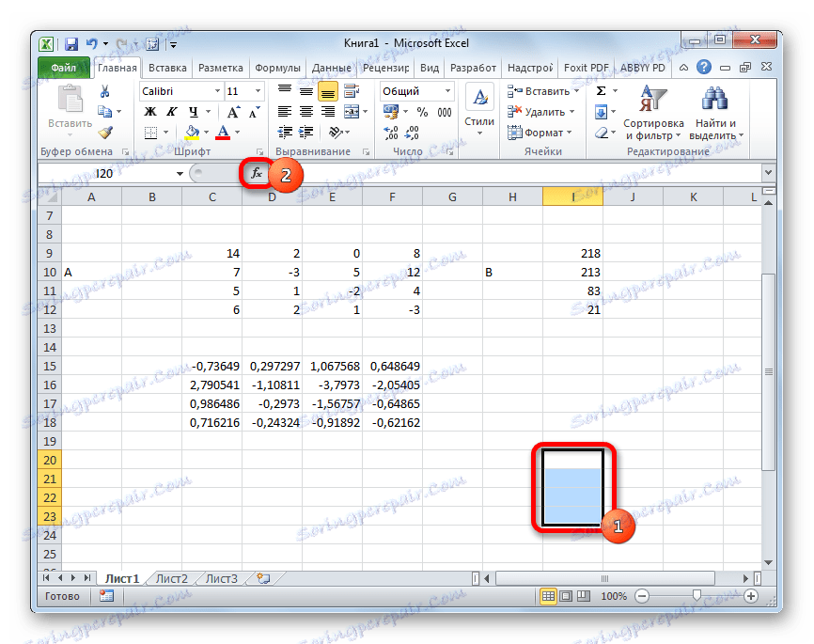This screenshot has width=814, height=644.
Task: Click the zoom slider handle
Action: point(697,595)
